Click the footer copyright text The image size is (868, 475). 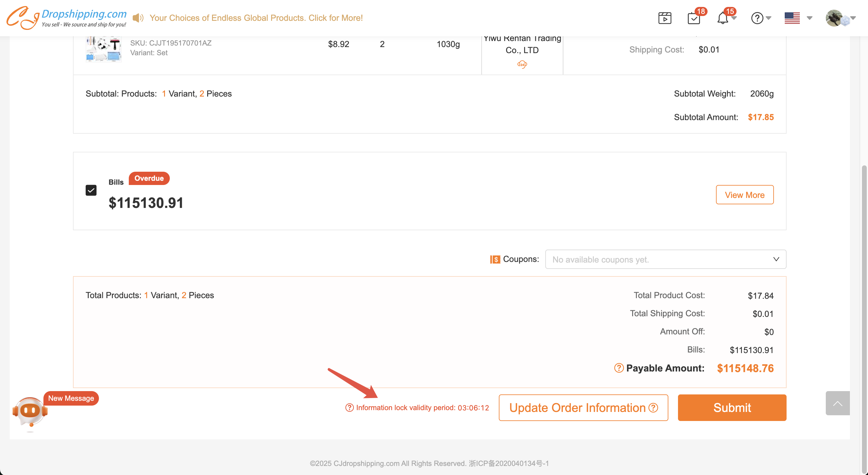pos(429,463)
